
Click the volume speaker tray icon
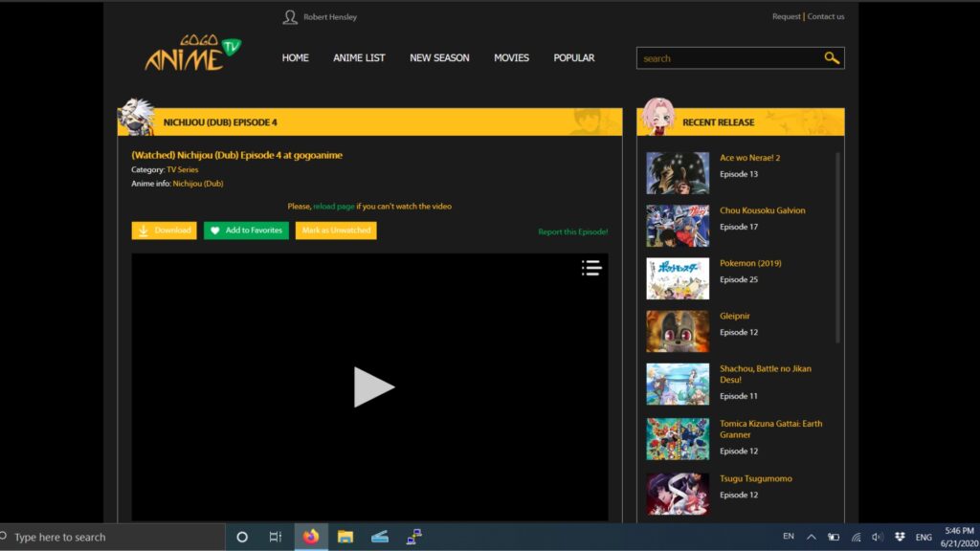click(877, 537)
